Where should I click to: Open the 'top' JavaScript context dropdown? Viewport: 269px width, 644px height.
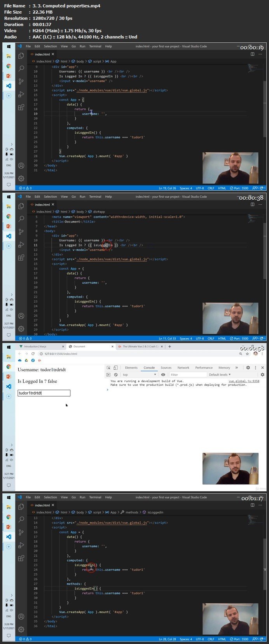tap(139, 375)
